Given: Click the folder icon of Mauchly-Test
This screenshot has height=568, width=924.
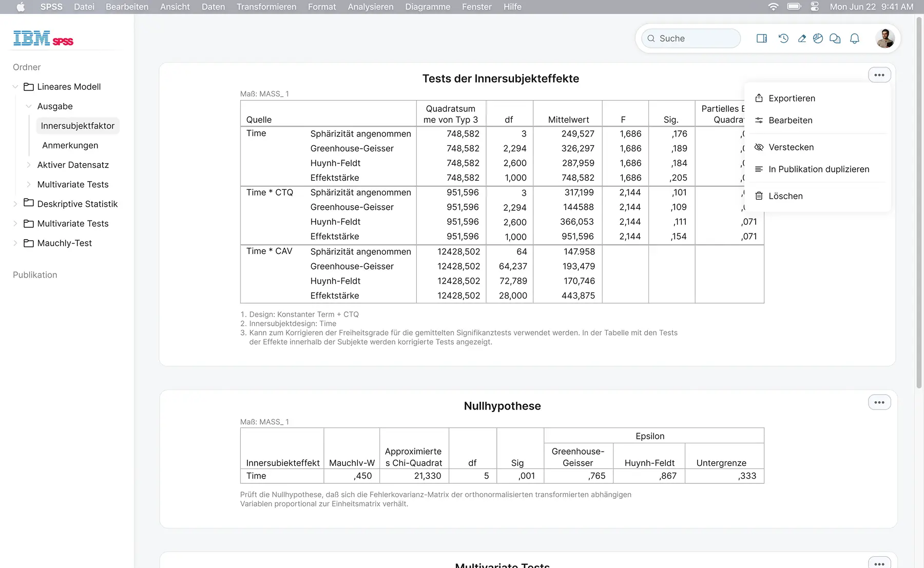Looking at the screenshot, I should point(29,243).
